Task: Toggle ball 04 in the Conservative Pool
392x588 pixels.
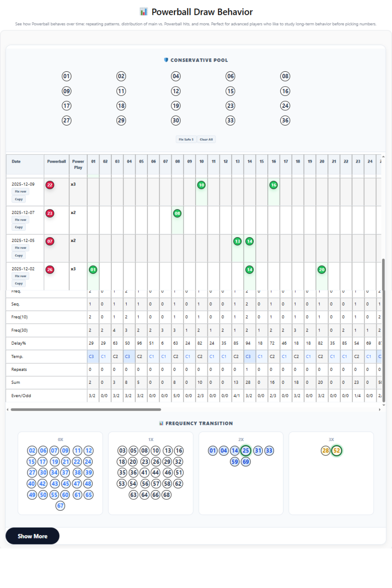Action: pos(176,76)
